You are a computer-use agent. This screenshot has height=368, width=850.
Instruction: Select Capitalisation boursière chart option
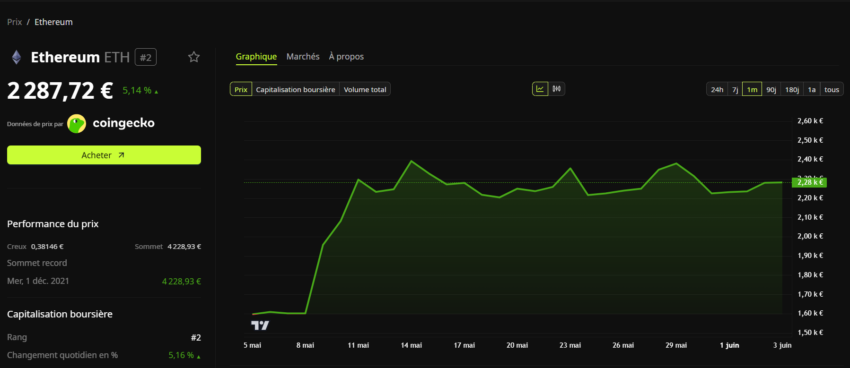[296, 89]
